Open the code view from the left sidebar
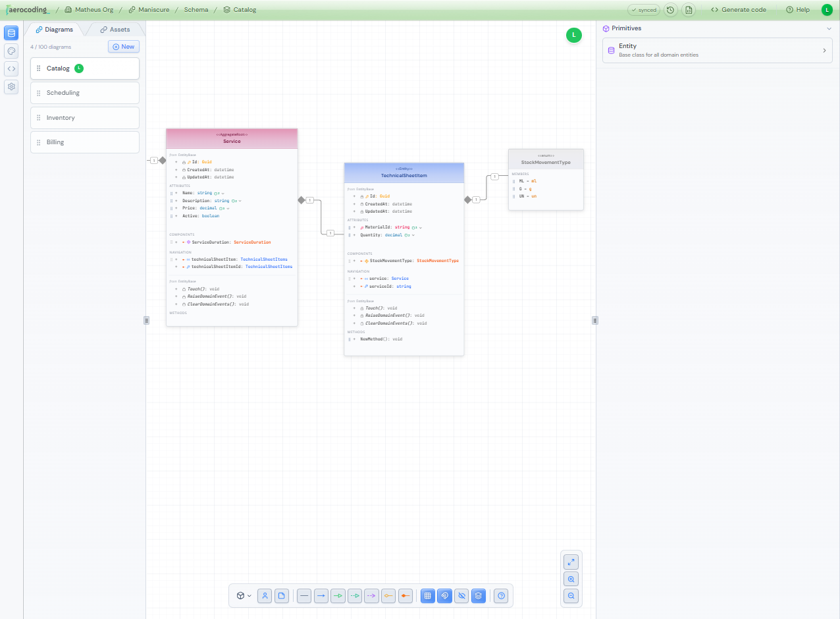The height and width of the screenshot is (619, 840). pyautogui.click(x=11, y=68)
